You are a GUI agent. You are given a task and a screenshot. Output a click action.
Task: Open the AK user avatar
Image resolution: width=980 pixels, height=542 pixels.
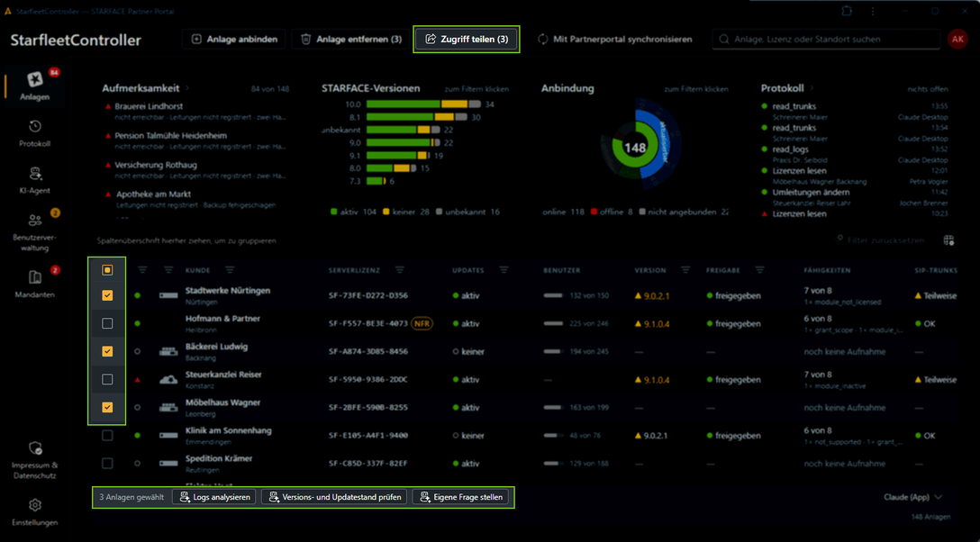957,39
